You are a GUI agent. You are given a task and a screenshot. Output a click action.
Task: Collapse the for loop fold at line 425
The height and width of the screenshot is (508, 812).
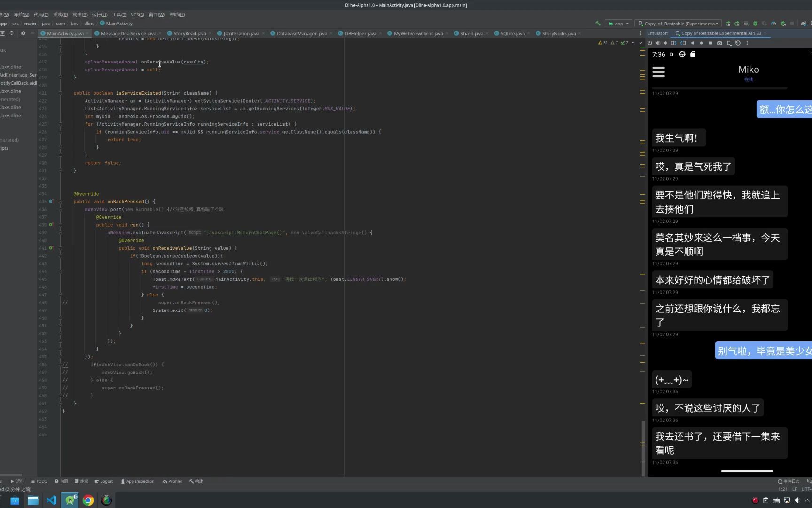pos(60,124)
